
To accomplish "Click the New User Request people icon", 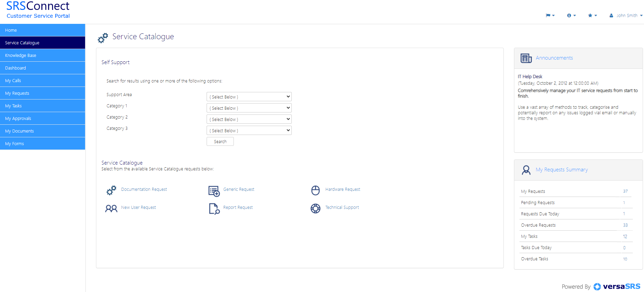I will [111, 209].
